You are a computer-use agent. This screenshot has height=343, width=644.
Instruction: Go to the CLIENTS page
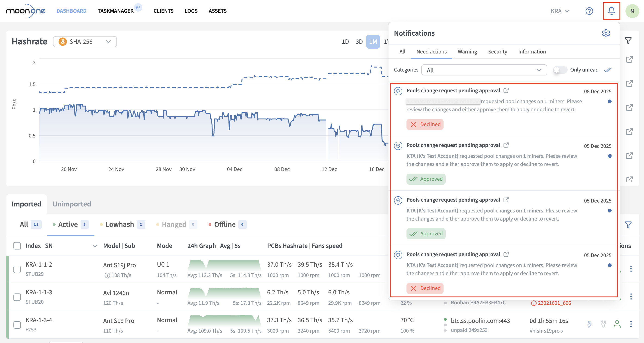tap(163, 11)
